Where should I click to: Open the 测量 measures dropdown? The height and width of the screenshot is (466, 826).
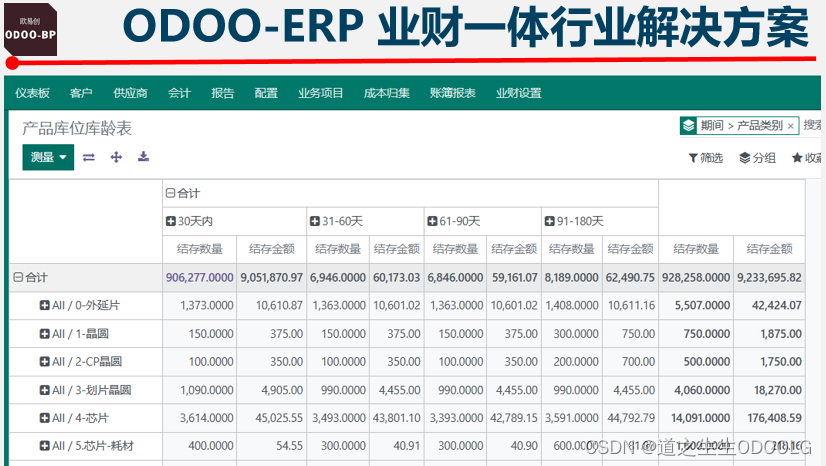(48, 157)
